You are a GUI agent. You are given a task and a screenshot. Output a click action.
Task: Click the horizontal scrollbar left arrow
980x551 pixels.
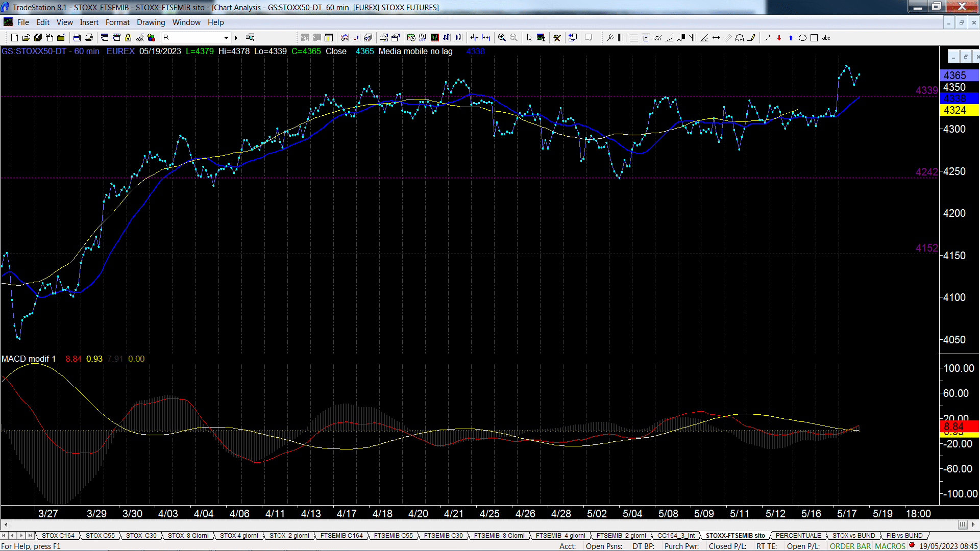click(x=6, y=524)
